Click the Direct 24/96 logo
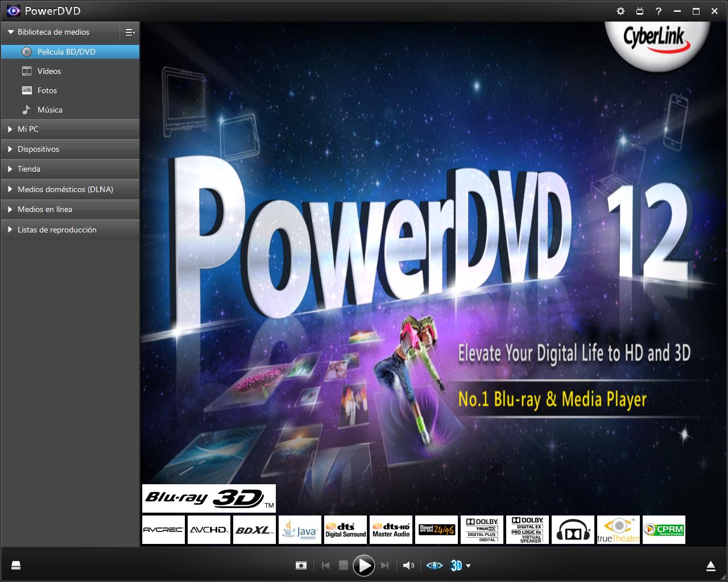Image resolution: width=728 pixels, height=582 pixels. 436,530
